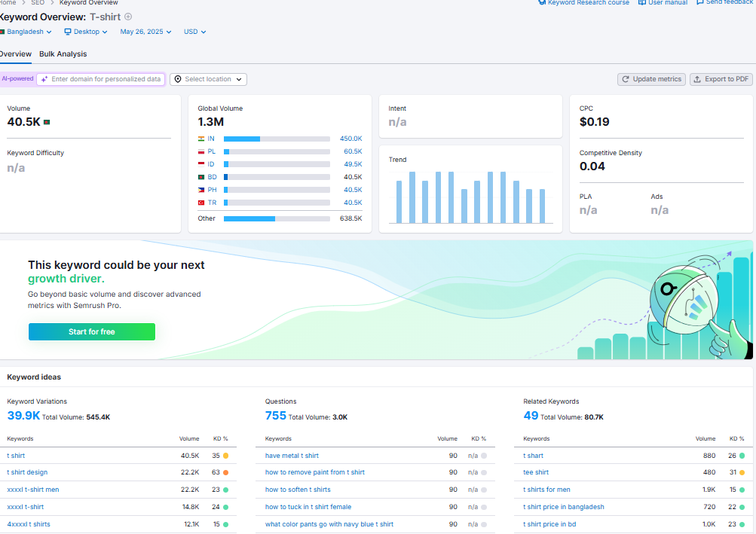Open the 't shirts for men' keyword
The height and width of the screenshot is (534, 756).
click(x=546, y=490)
